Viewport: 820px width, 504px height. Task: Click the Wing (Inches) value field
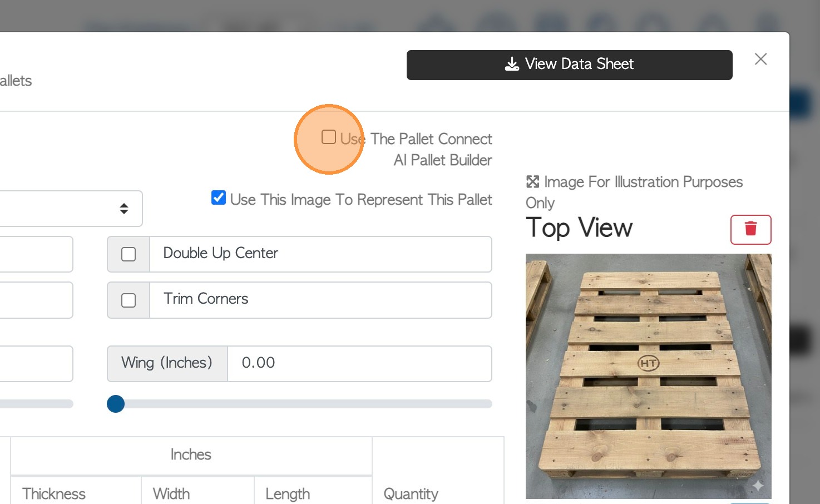click(359, 363)
